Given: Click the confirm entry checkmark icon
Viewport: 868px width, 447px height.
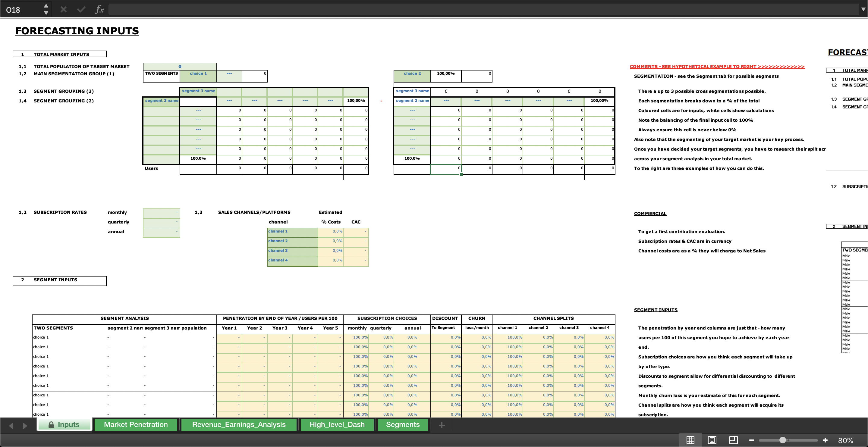Looking at the screenshot, I should (81, 9).
